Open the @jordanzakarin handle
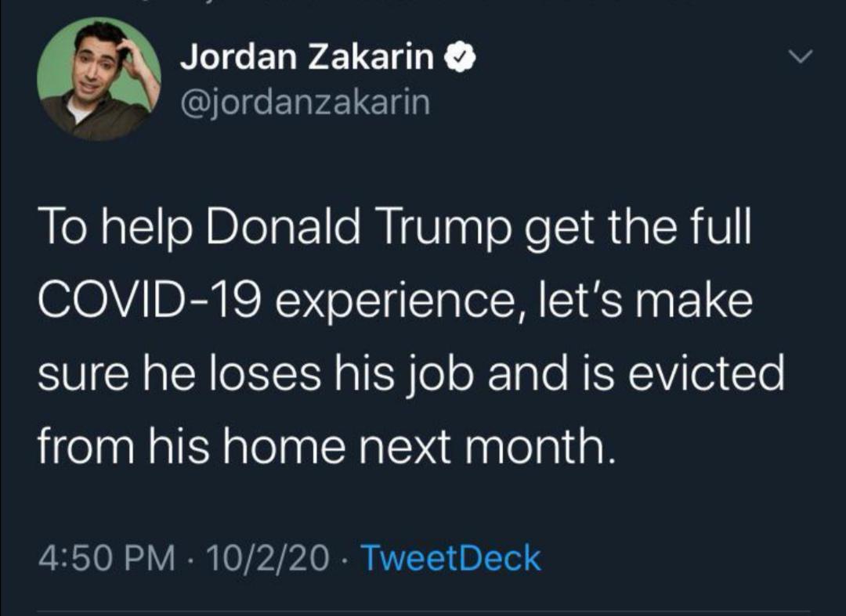Image resolution: width=846 pixels, height=616 pixels. pyautogui.click(x=305, y=102)
